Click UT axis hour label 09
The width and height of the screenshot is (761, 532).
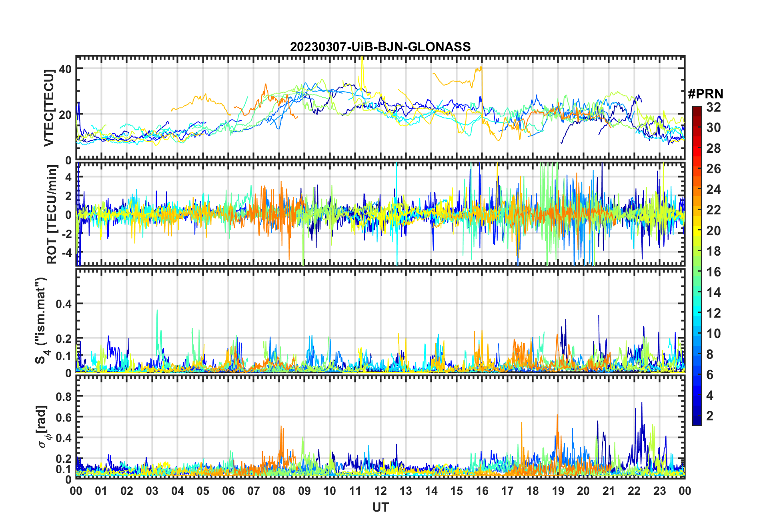(304, 491)
